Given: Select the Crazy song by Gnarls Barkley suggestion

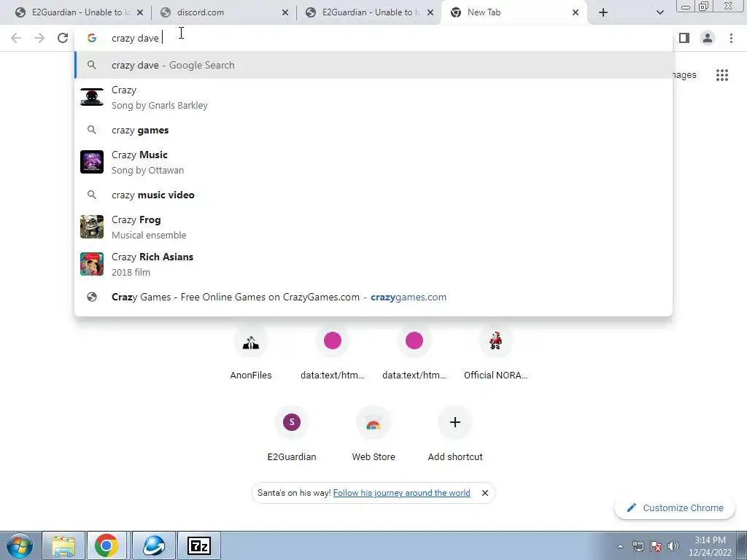Looking at the screenshot, I should (x=373, y=97).
